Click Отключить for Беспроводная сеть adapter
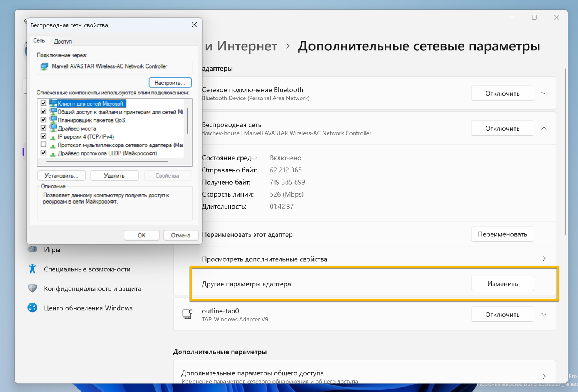This screenshot has width=578, height=392. 502,128
